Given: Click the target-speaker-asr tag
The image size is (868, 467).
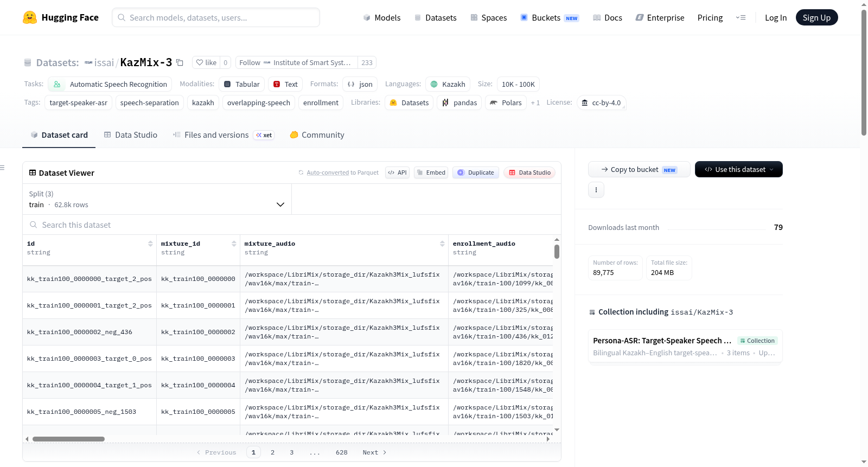Looking at the screenshot, I should click(79, 103).
